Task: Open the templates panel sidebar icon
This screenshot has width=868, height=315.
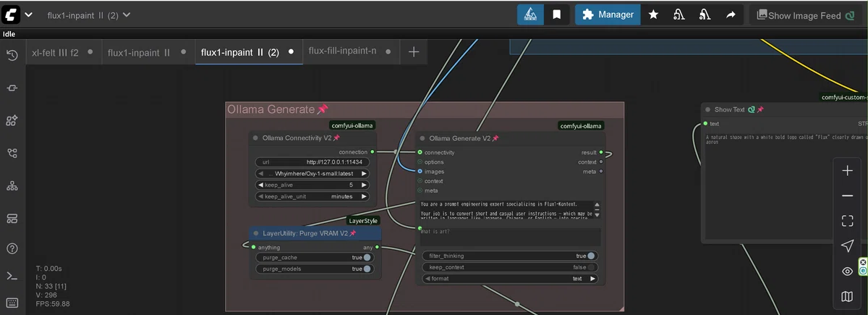Action: pyautogui.click(x=12, y=218)
